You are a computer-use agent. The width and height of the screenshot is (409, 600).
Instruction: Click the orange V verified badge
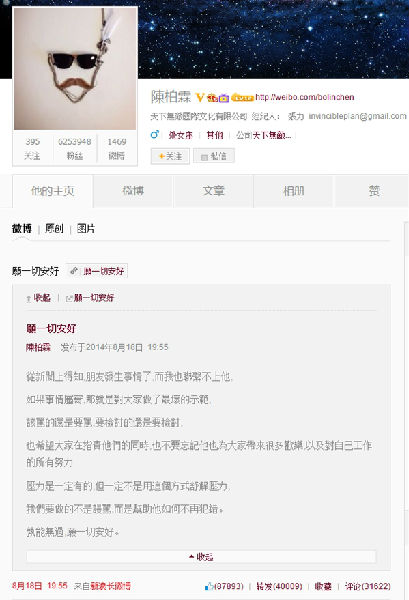200,98
